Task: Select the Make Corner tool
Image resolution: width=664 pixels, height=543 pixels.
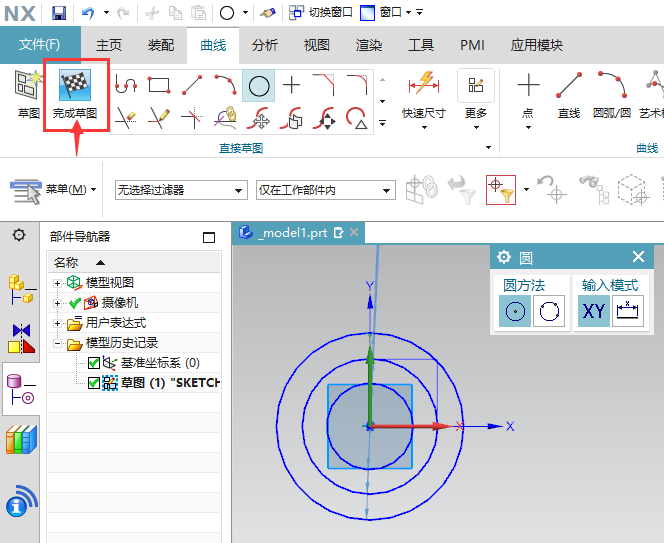Action: coord(192,118)
